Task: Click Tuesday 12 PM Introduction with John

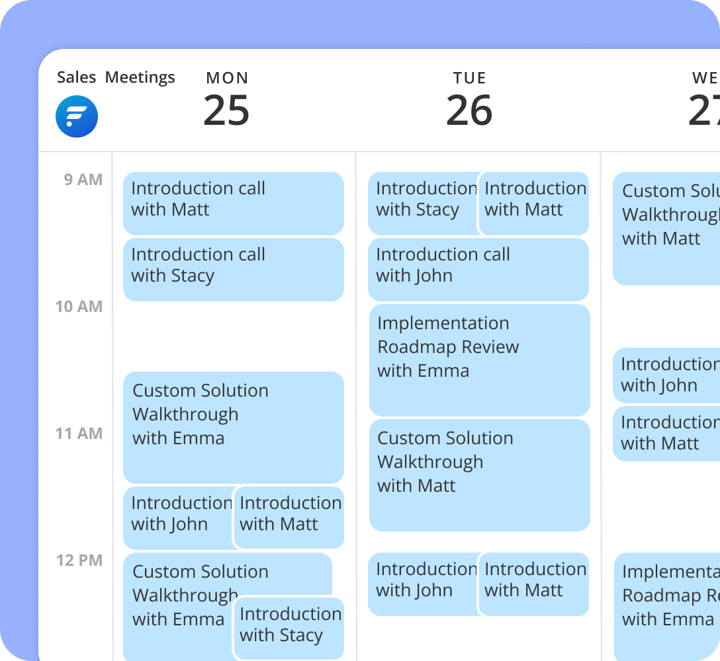Action: [x=422, y=584]
